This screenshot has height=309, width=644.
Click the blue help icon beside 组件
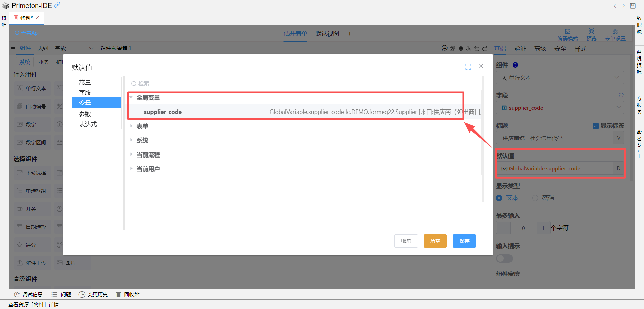click(x=515, y=65)
